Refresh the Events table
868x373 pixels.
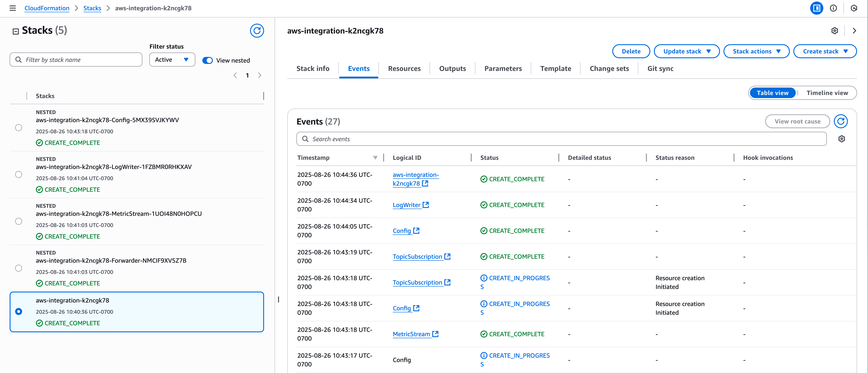click(x=841, y=121)
